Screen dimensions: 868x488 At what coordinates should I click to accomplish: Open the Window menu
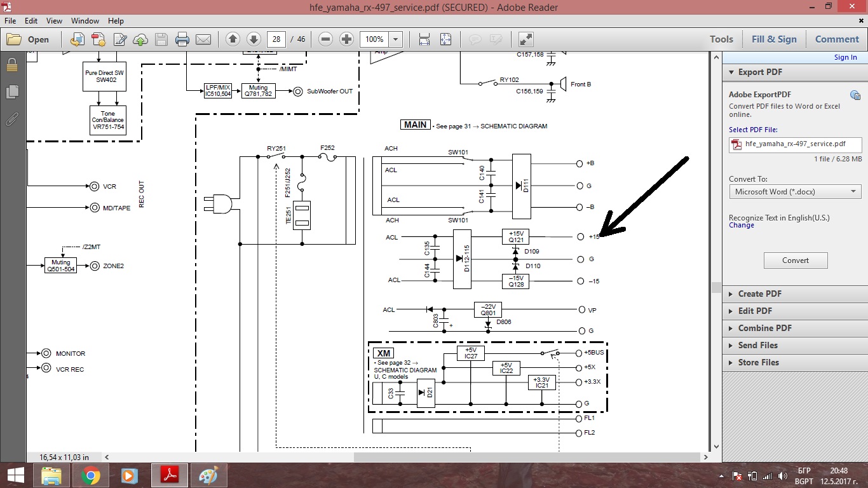pyautogui.click(x=85, y=21)
